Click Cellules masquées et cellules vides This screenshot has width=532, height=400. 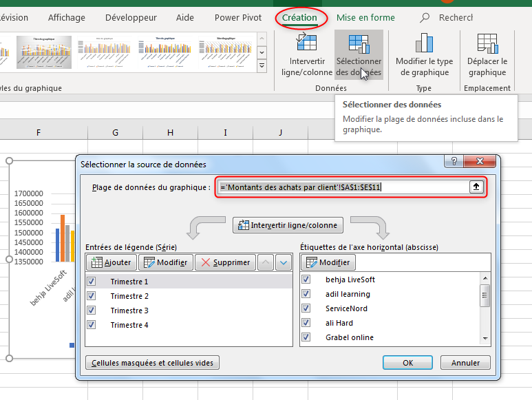pos(152,363)
